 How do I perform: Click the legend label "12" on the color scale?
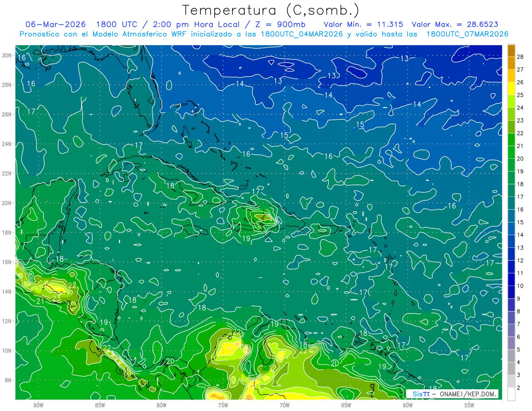point(520,261)
